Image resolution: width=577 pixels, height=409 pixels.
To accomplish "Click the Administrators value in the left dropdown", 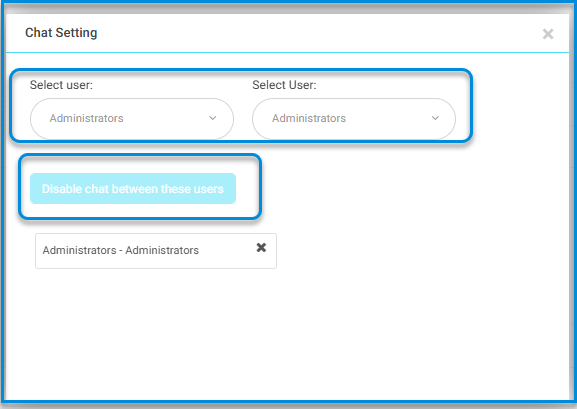I will pos(86,118).
